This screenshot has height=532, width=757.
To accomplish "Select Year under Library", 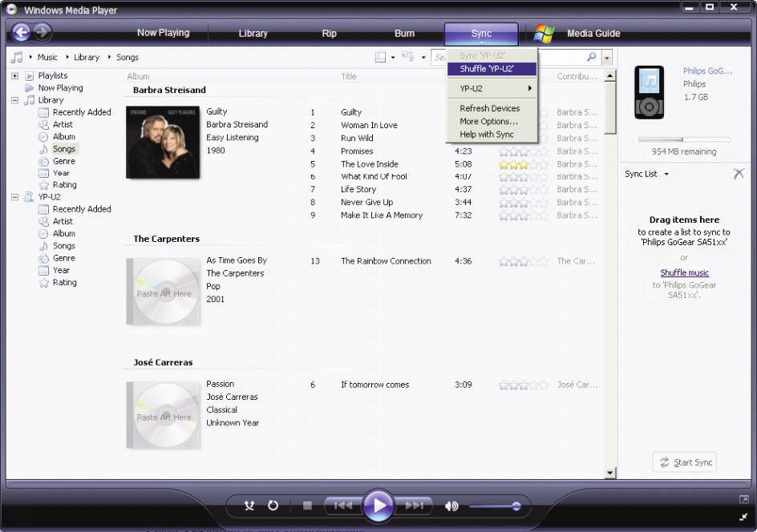I will click(x=61, y=173).
